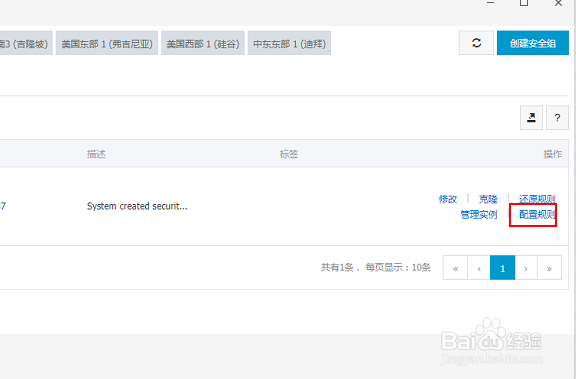Select page 1 in pagination
The width and height of the screenshot is (576, 379).
503,268
